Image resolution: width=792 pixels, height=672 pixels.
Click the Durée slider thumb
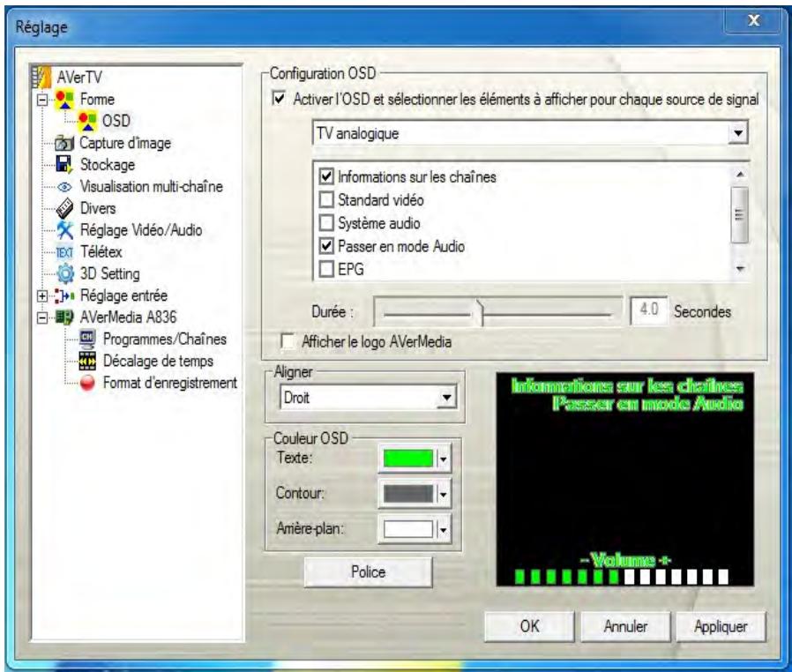click(x=479, y=312)
